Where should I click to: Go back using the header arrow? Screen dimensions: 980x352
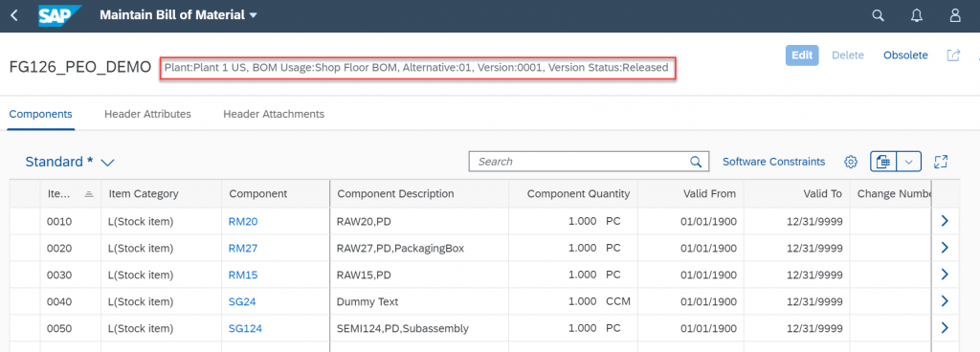point(14,15)
